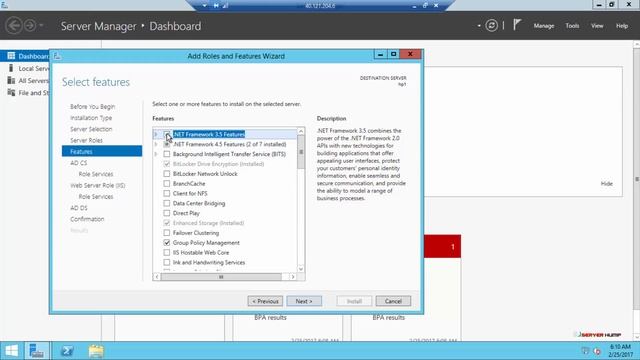Click Next to continue the wizard
The image size is (640, 360).
(x=304, y=301)
